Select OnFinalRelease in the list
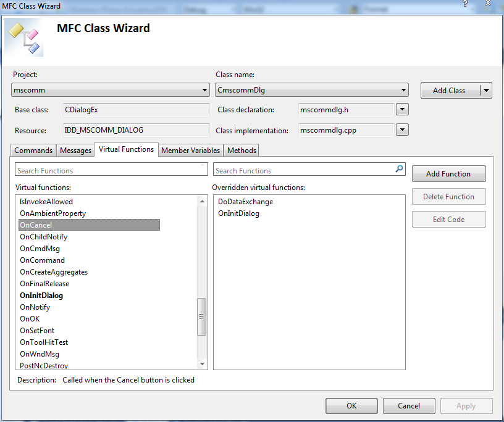The image size is (504, 422). coord(44,284)
